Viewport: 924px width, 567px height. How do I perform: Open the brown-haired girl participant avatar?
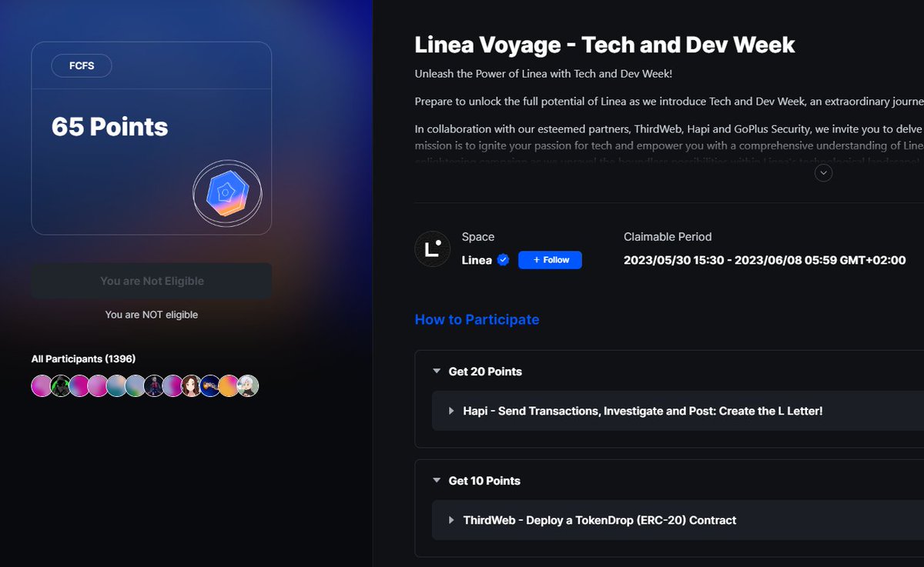(x=192, y=386)
